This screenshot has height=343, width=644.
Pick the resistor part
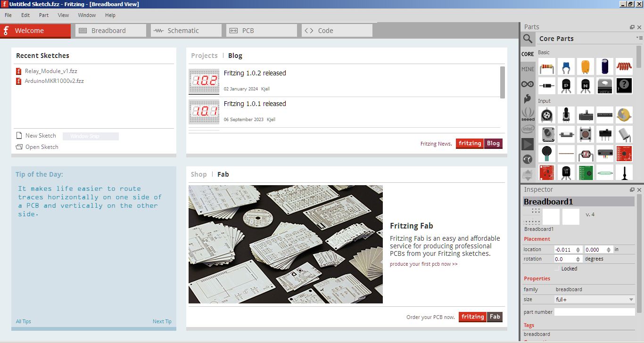(546, 67)
